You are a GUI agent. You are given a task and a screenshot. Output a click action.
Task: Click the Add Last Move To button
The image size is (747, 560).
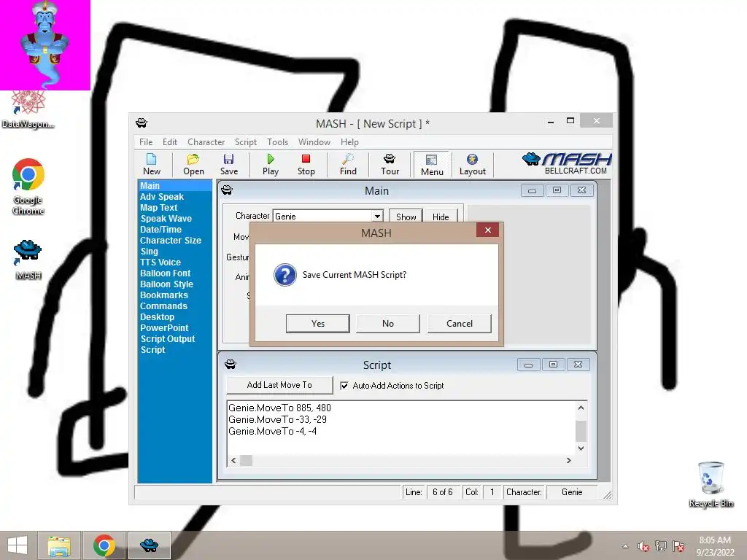click(x=279, y=385)
